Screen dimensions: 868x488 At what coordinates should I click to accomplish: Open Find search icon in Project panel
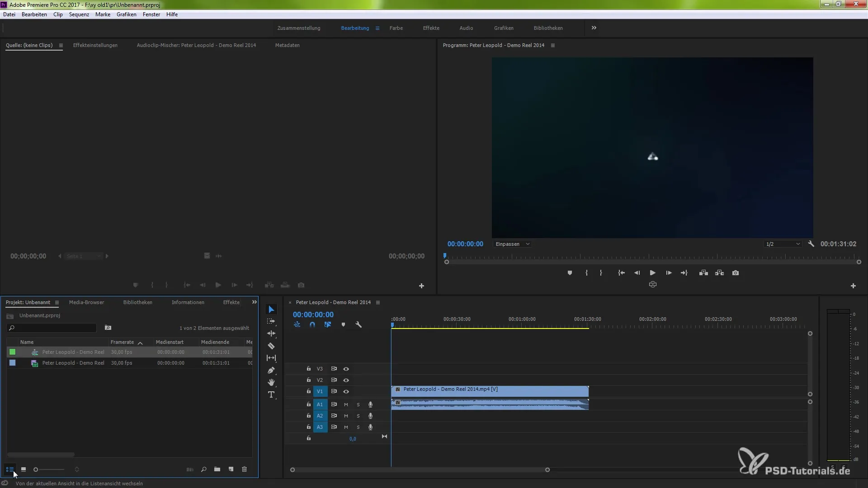tap(204, 469)
